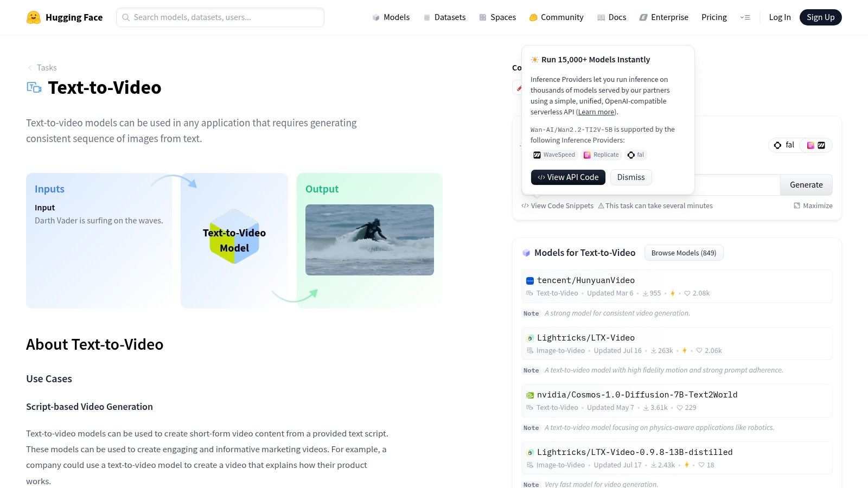
Task: Click the search models input field
Action: click(220, 17)
